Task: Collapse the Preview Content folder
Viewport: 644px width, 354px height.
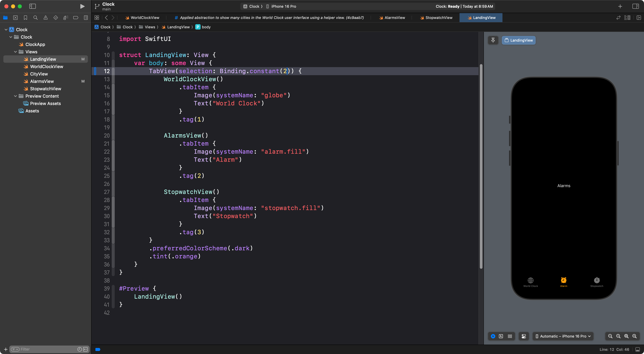Action: 15,96
